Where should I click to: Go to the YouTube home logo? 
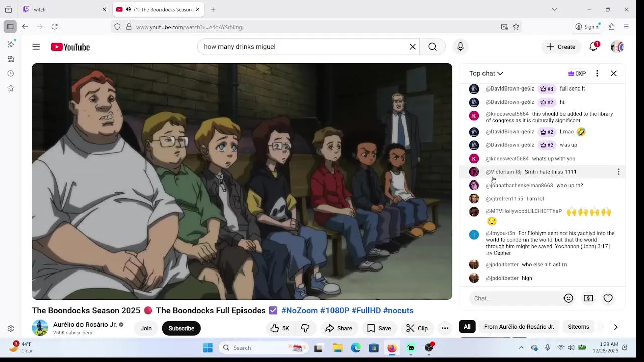point(70,47)
